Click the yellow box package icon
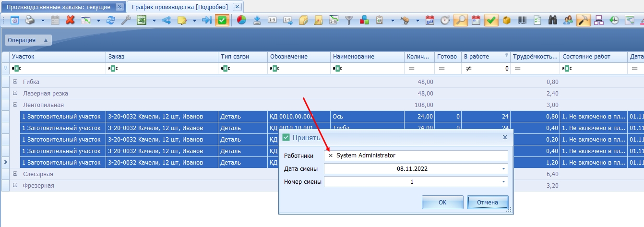Image resolution: width=644 pixels, height=227 pixels. coord(506,21)
